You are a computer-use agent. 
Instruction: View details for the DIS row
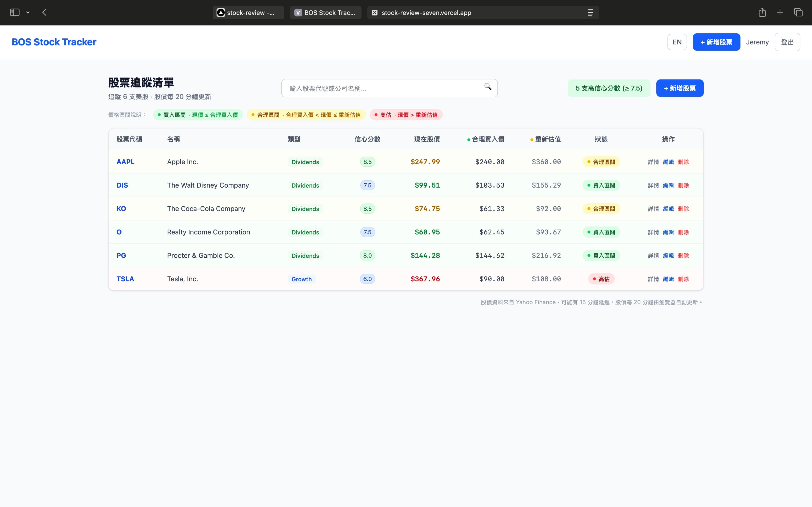[653, 185]
